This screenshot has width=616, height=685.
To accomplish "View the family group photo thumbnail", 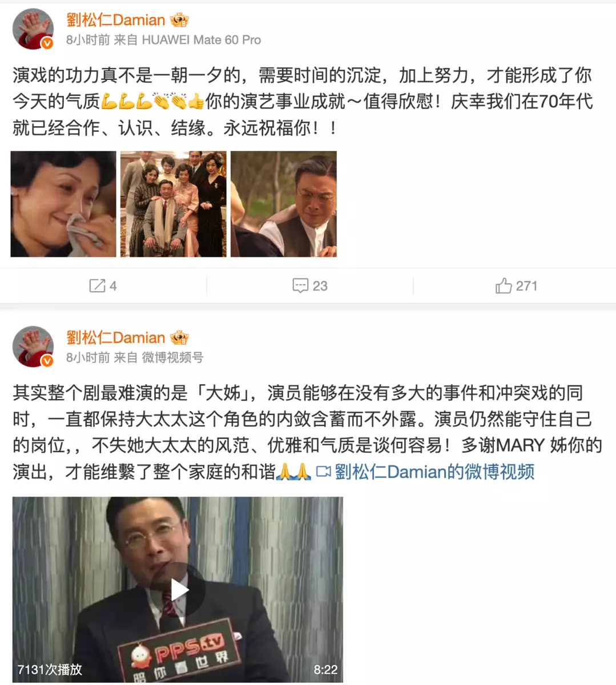I will (174, 204).
